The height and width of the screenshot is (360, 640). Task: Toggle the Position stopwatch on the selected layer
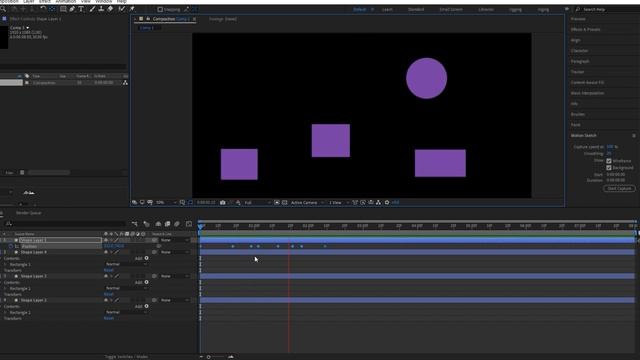(11, 247)
